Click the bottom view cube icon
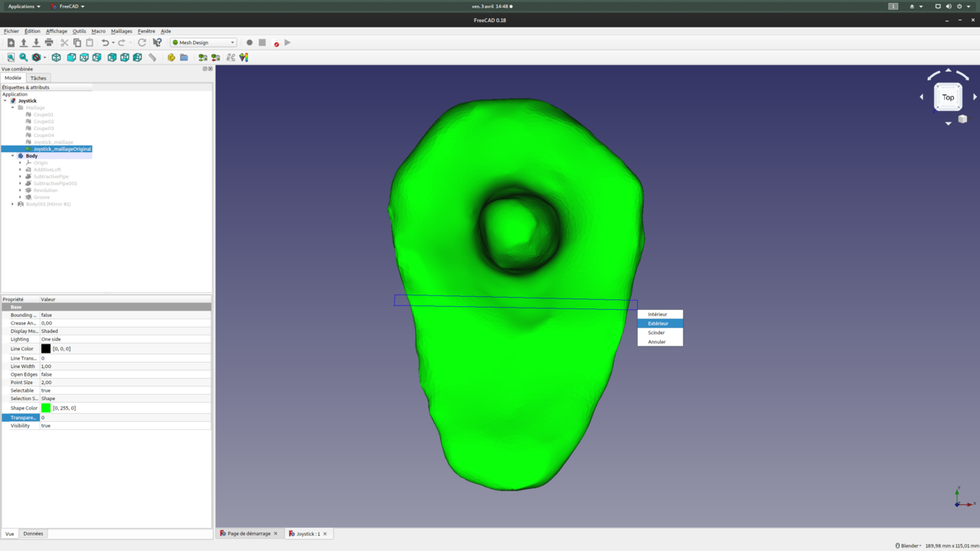Viewport: 980px width, 551px height. click(x=125, y=57)
